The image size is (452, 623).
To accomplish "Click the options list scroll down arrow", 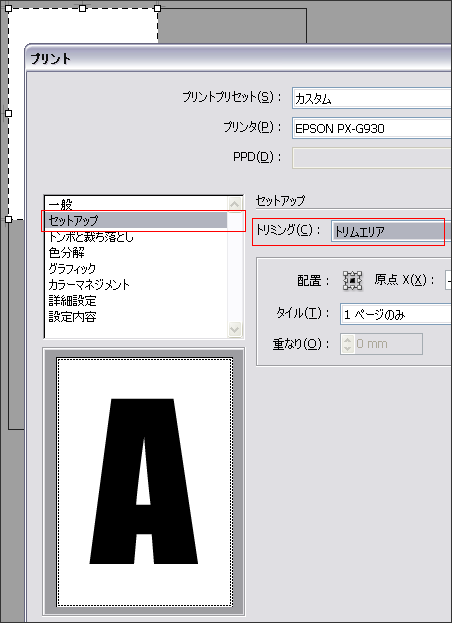I will [x=235, y=329].
